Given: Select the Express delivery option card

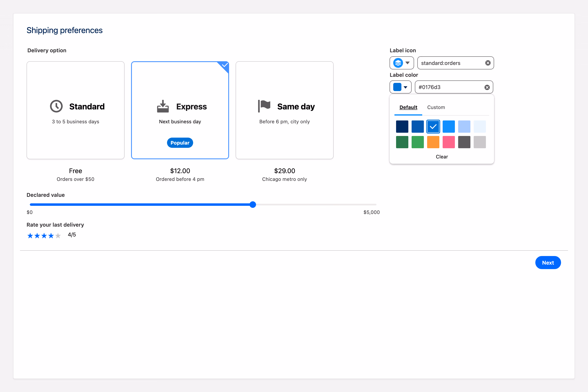Looking at the screenshot, I should pyautogui.click(x=180, y=110).
